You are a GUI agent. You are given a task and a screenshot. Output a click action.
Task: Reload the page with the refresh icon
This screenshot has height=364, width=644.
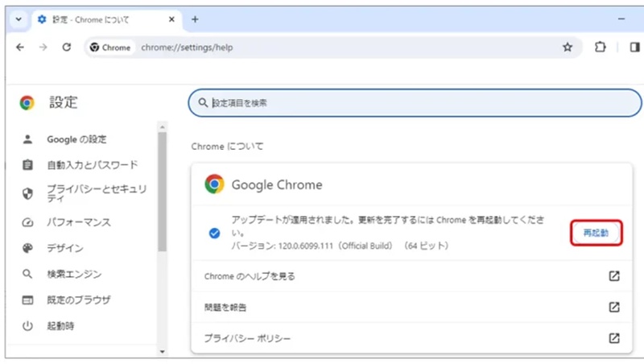(x=67, y=48)
